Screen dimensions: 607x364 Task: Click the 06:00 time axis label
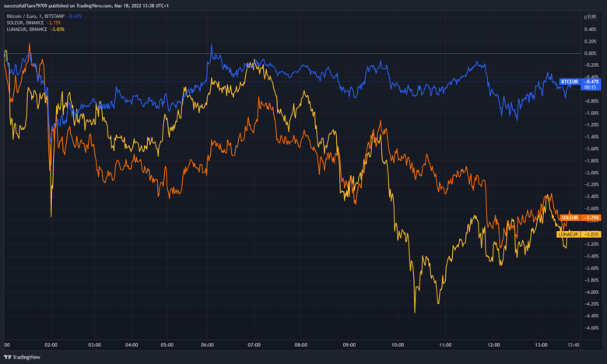coord(208,345)
